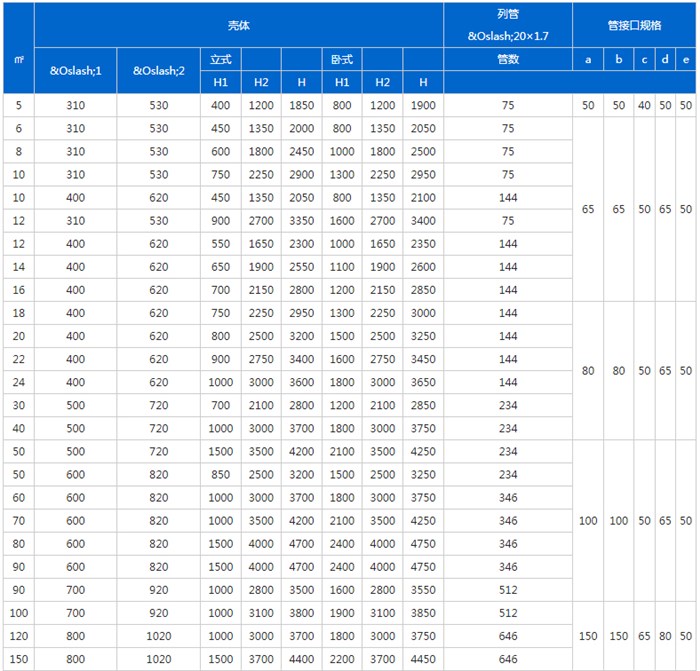Select the cell with value 3850

(x=423, y=613)
